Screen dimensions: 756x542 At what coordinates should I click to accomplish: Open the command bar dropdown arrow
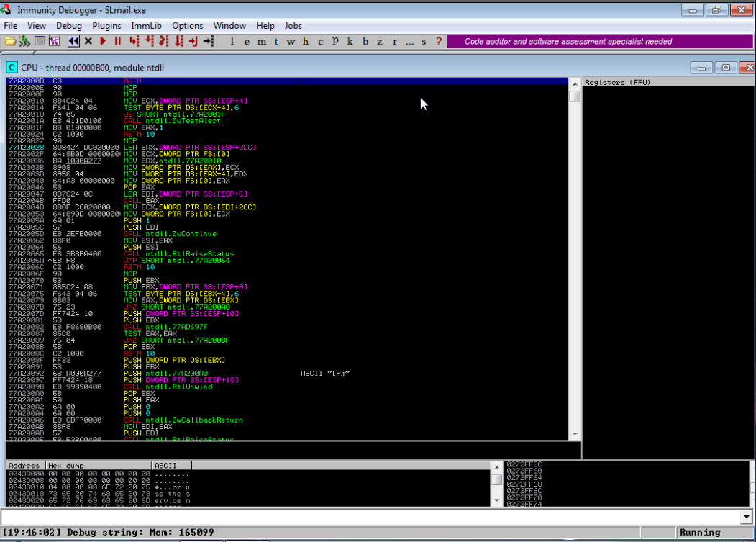point(747,517)
